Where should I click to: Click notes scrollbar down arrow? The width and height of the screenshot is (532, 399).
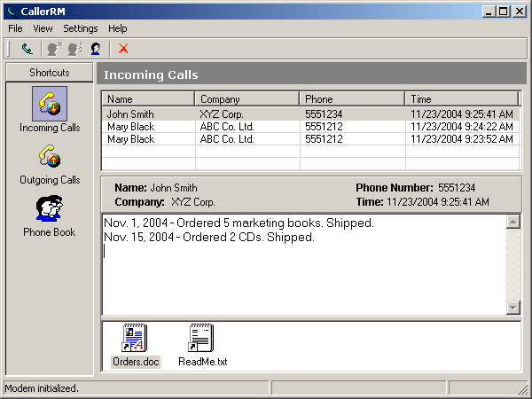click(513, 308)
